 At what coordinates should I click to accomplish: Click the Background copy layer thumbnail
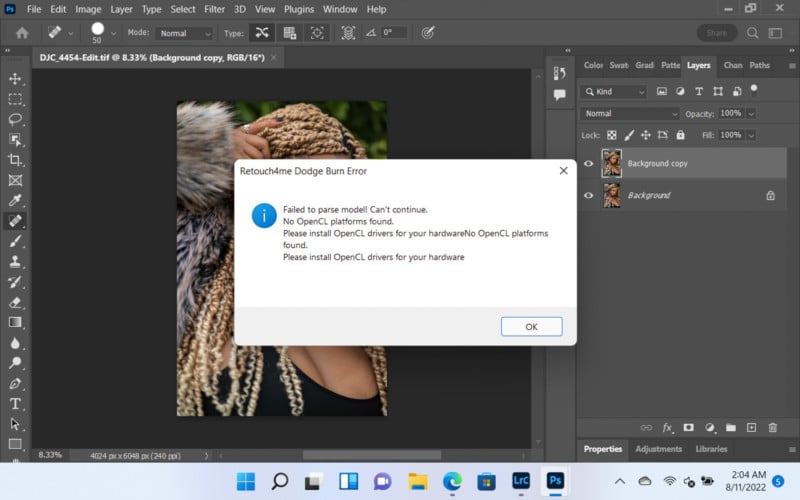pos(611,163)
